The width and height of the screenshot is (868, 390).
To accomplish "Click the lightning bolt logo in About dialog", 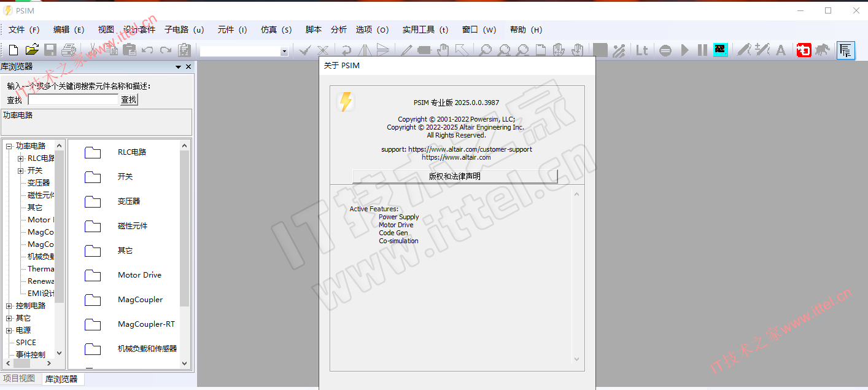I will point(346,102).
